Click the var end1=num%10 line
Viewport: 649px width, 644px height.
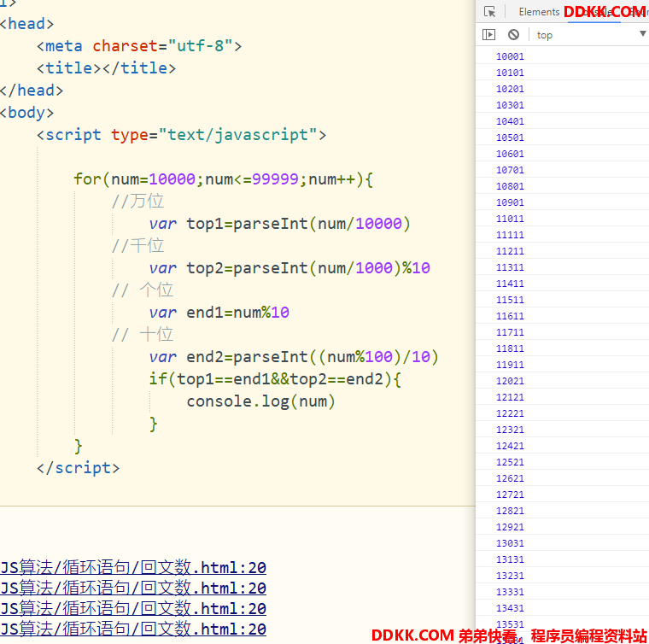(x=219, y=312)
